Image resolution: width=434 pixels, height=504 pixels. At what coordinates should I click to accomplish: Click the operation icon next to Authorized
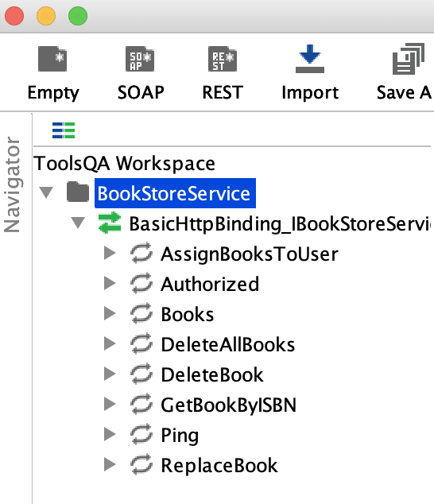coord(141,283)
